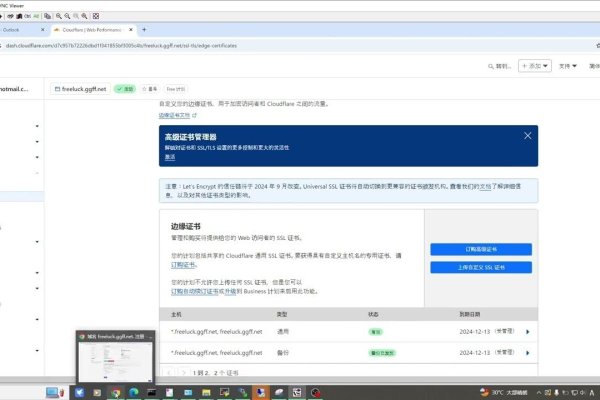Click the freeluck.ggff.net domain selector

[80, 89]
